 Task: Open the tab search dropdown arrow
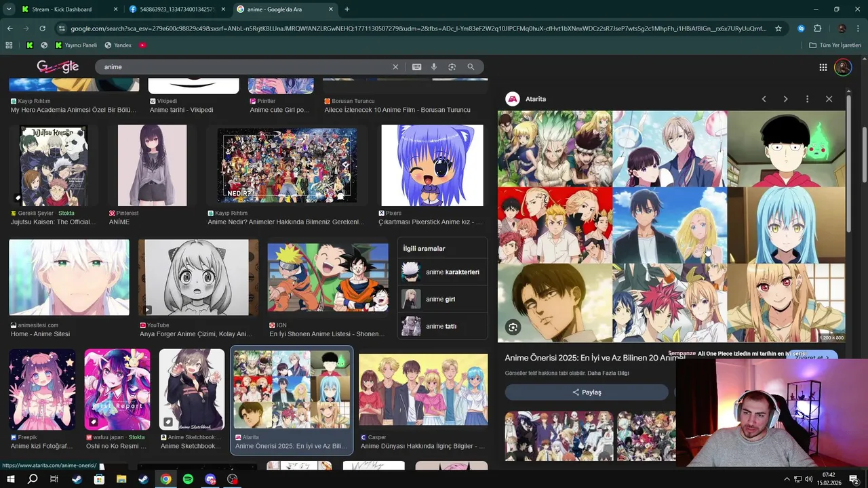[x=9, y=9]
